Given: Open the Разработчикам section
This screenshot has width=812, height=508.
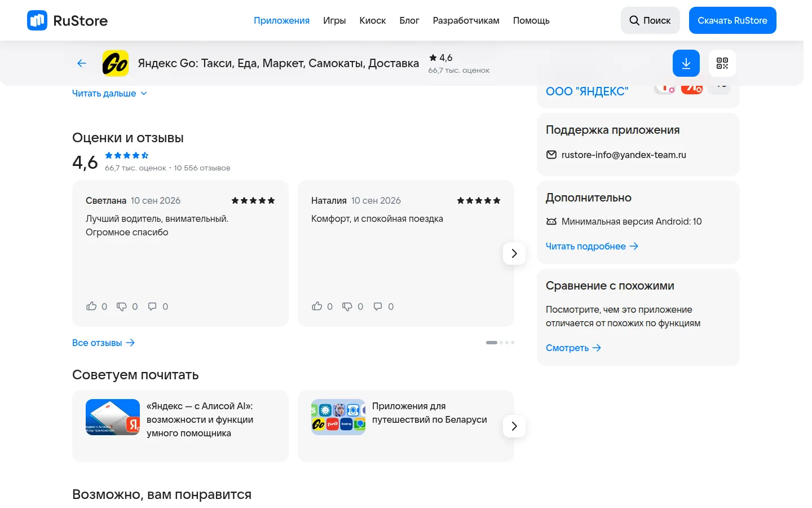Looking at the screenshot, I should coord(466,20).
